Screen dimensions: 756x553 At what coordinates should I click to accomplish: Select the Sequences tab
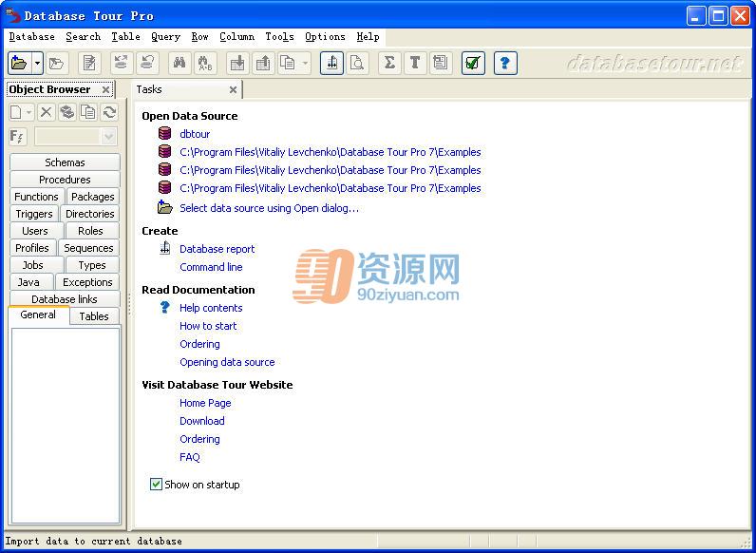point(88,248)
